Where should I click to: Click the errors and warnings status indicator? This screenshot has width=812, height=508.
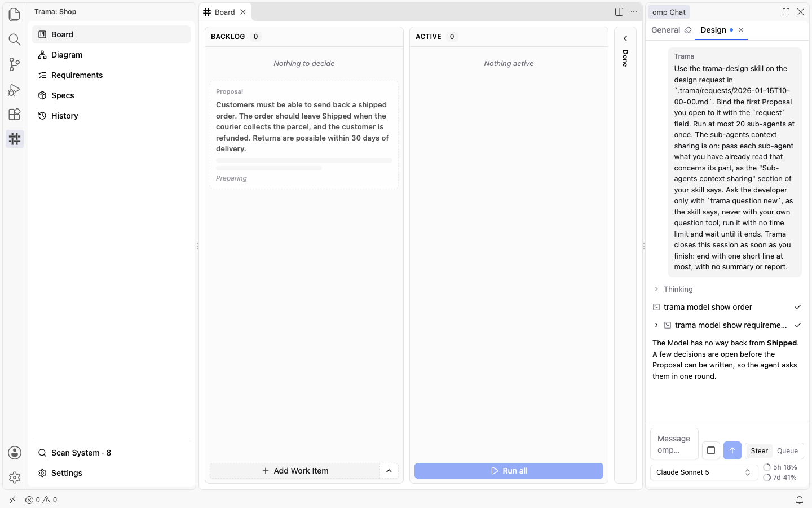[x=41, y=500]
